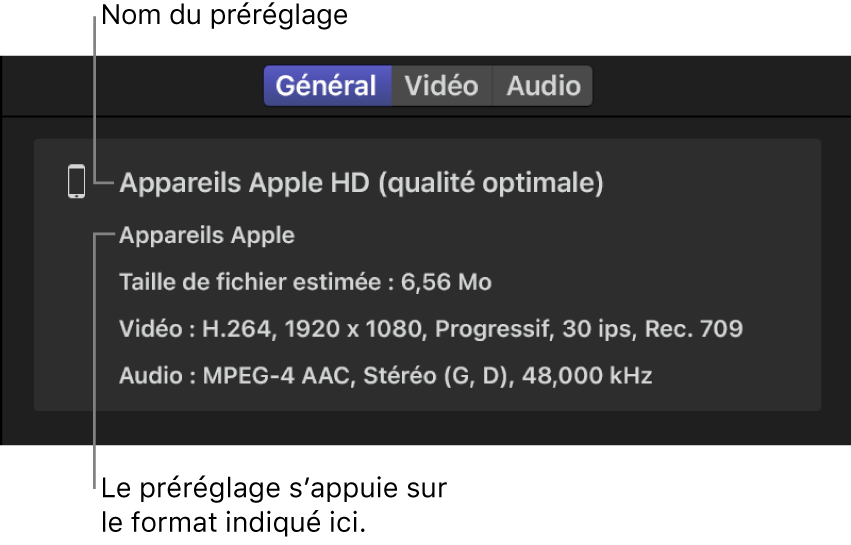Select the Audio tab
Image resolution: width=851 pixels, height=545 pixels.
tap(543, 86)
